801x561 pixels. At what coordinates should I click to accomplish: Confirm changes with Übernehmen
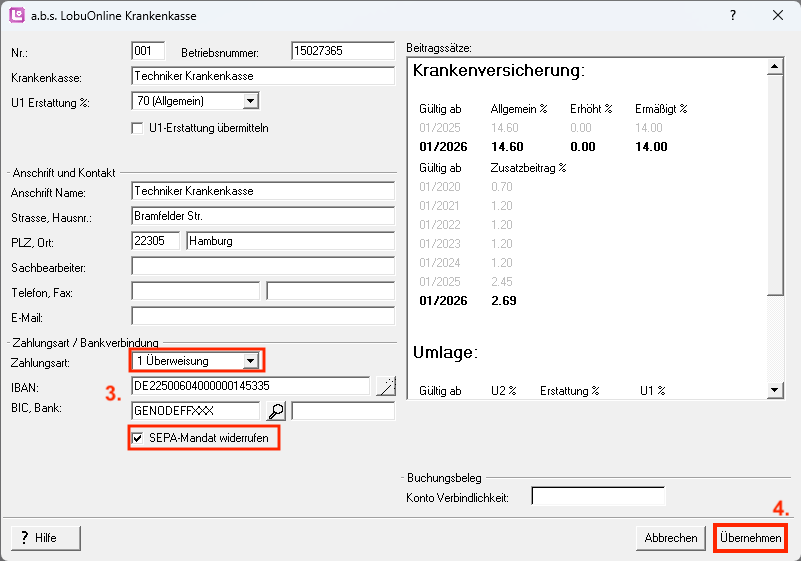(750, 538)
